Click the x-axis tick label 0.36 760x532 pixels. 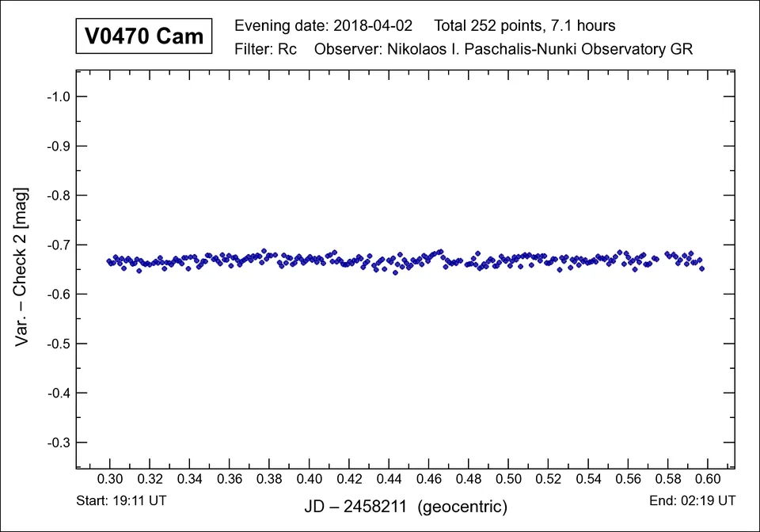[230, 479]
